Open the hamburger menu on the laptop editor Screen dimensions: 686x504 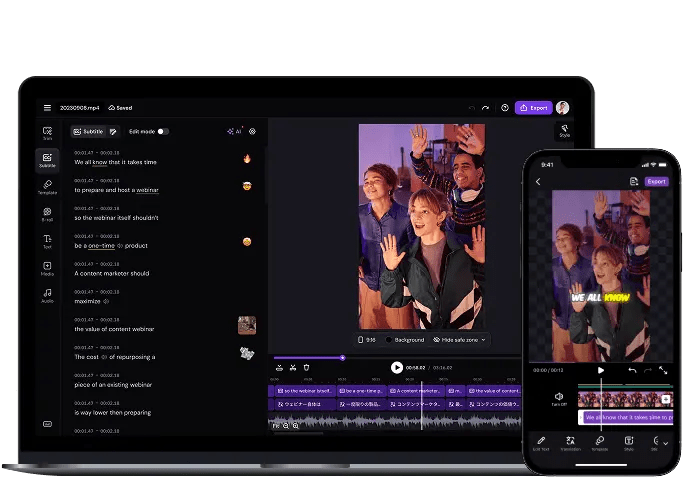point(47,108)
